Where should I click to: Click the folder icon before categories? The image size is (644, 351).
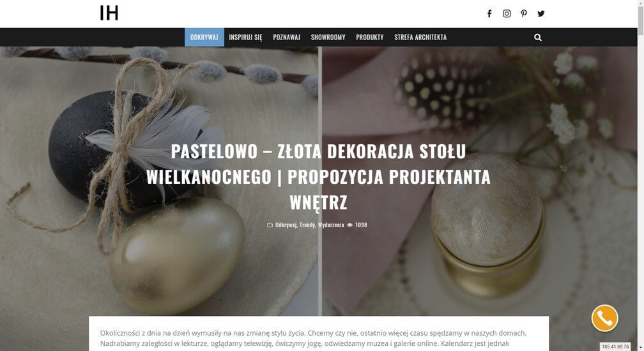tap(270, 225)
